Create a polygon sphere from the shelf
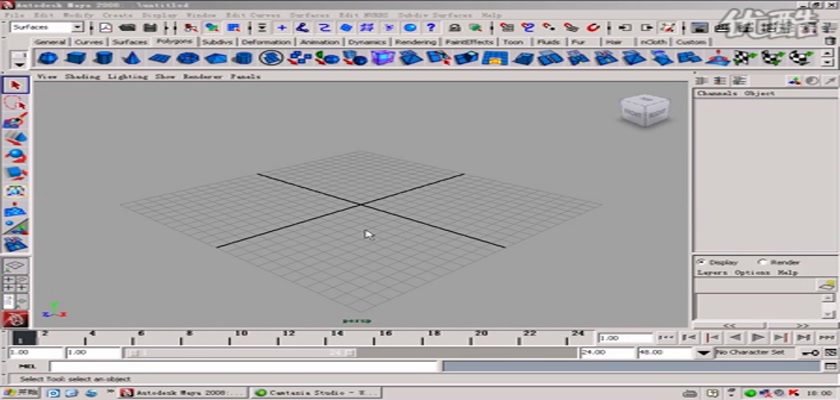Screen dimensions: 840x400 (x=48, y=57)
